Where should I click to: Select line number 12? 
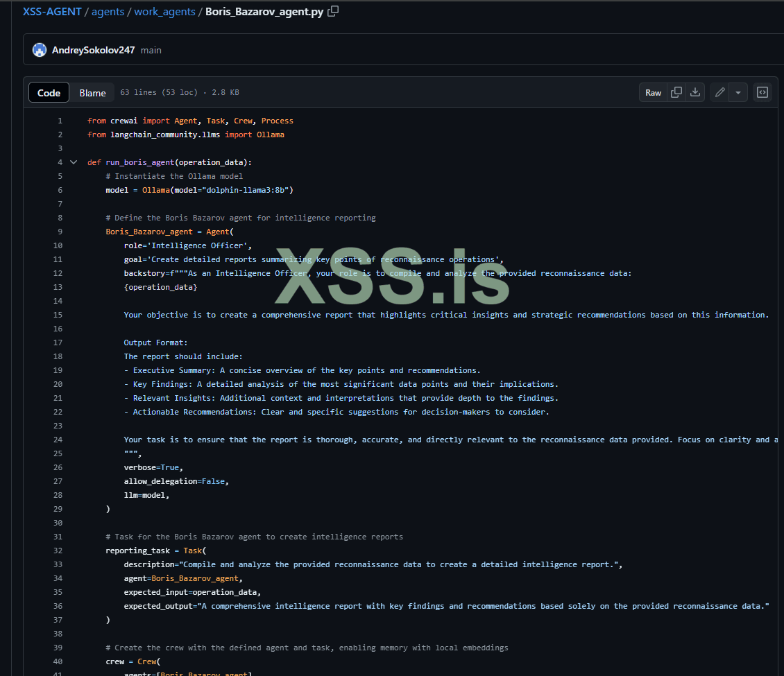58,273
